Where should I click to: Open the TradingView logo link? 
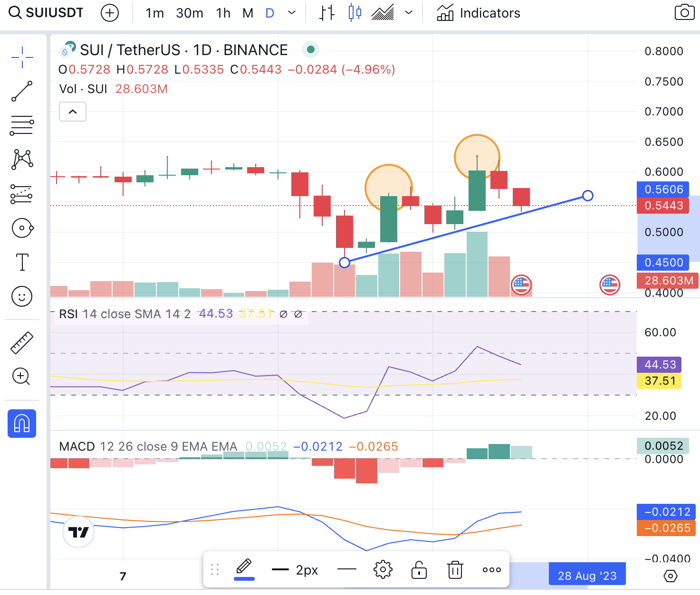coord(78,532)
